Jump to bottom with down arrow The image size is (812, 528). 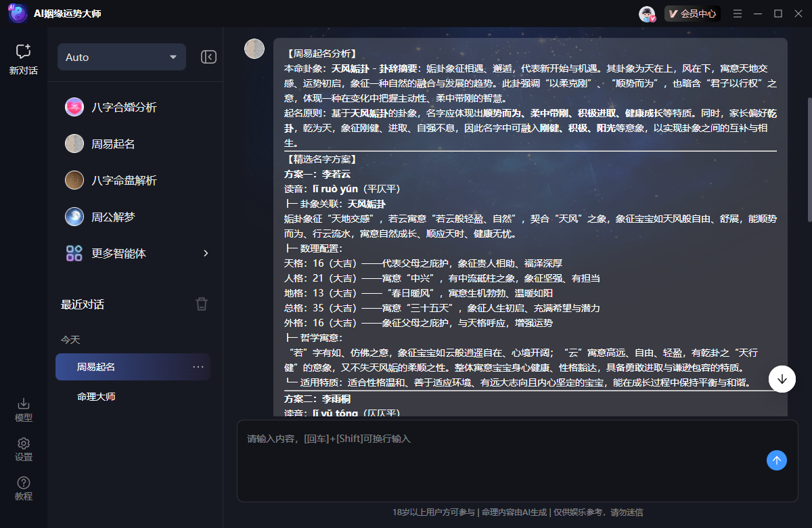coord(782,379)
